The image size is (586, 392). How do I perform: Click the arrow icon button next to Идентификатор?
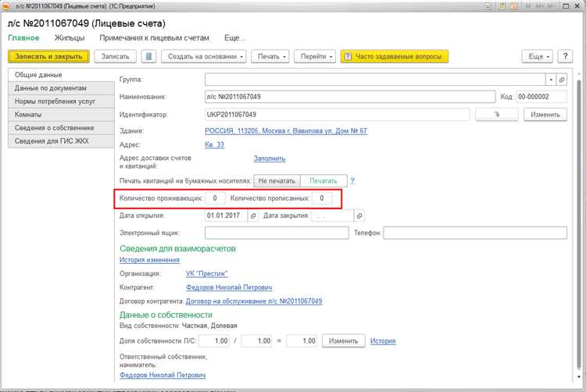[495, 115]
